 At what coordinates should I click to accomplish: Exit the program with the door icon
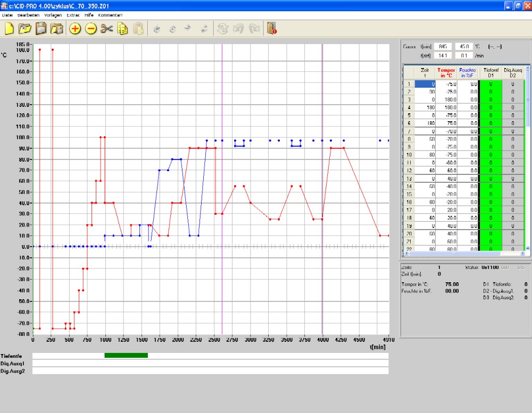(x=272, y=29)
